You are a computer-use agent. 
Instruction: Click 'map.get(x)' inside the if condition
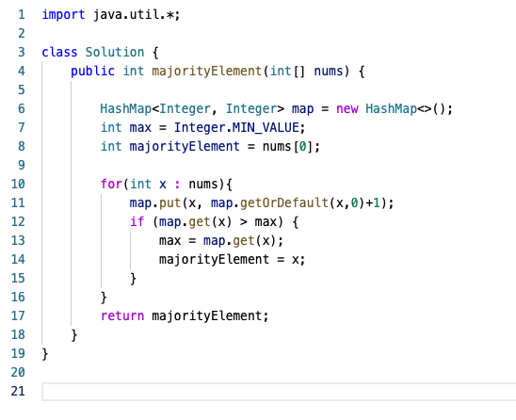[x=196, y=222]
